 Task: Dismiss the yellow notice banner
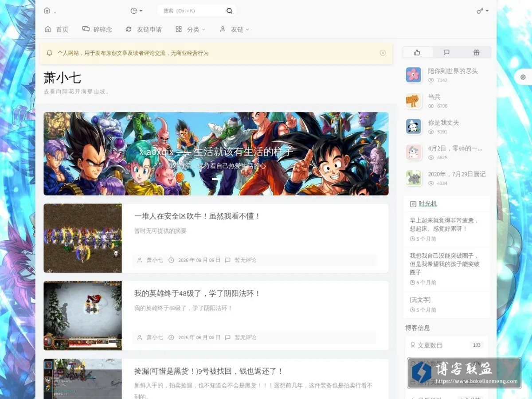(x=383, y=53)
